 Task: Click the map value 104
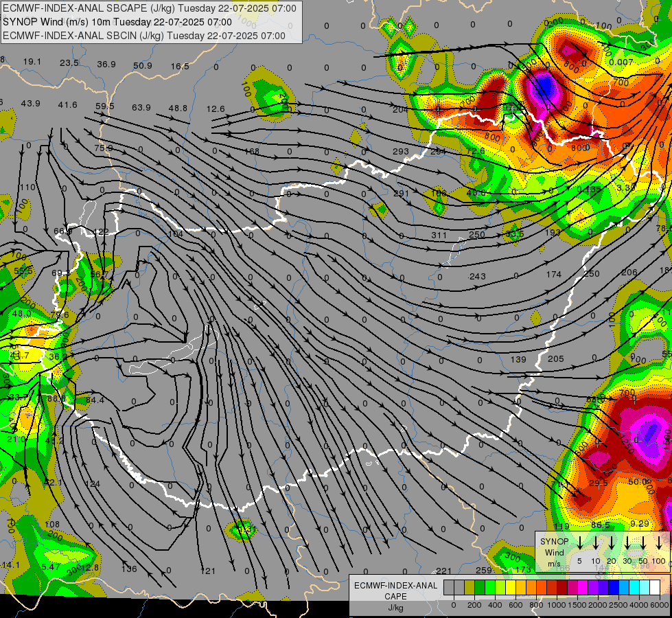[175, 233]
